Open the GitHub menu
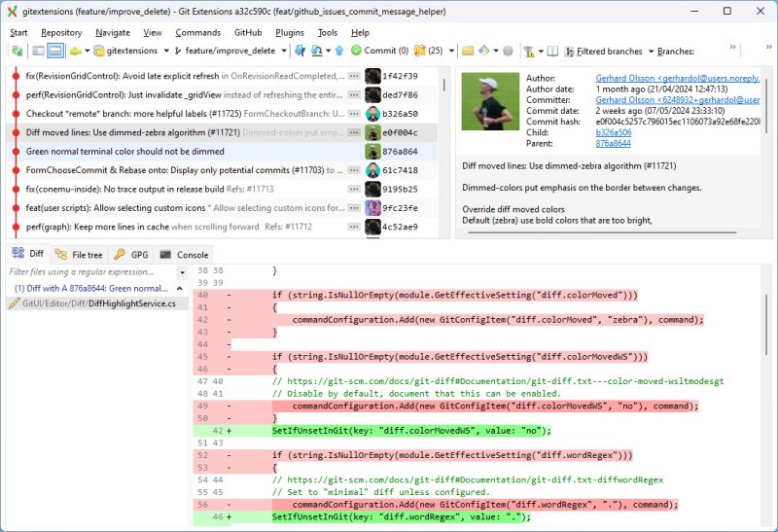 248,33
